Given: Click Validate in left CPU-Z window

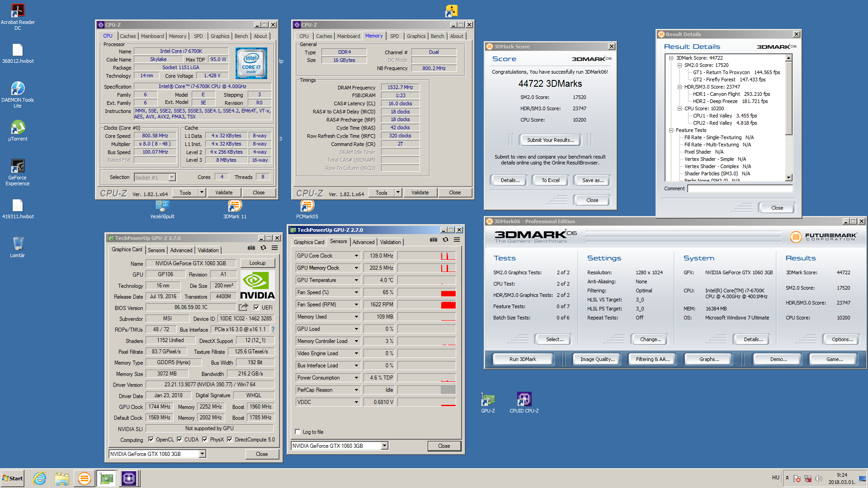Looking at the screenshot, I should pyautogui.click(x=224, y=192).
